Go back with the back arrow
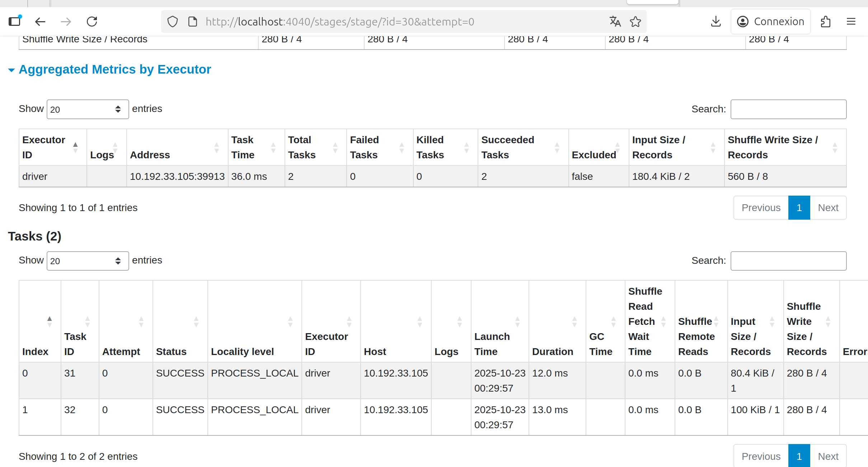This screenshot has width=868, height=467. [x=40, y=22]
